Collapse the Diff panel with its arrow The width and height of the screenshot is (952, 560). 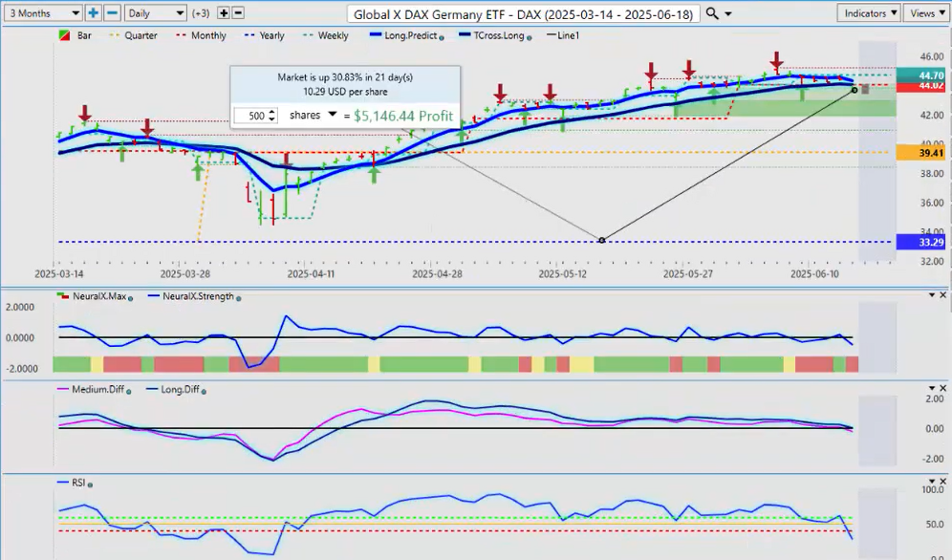(x=932, y=388)
